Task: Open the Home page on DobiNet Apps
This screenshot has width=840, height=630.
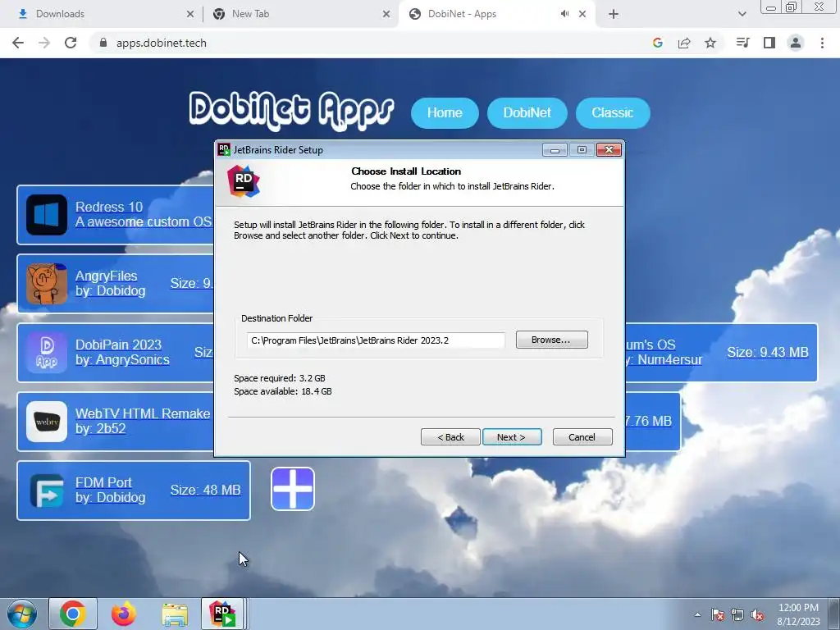Action: 445,113
